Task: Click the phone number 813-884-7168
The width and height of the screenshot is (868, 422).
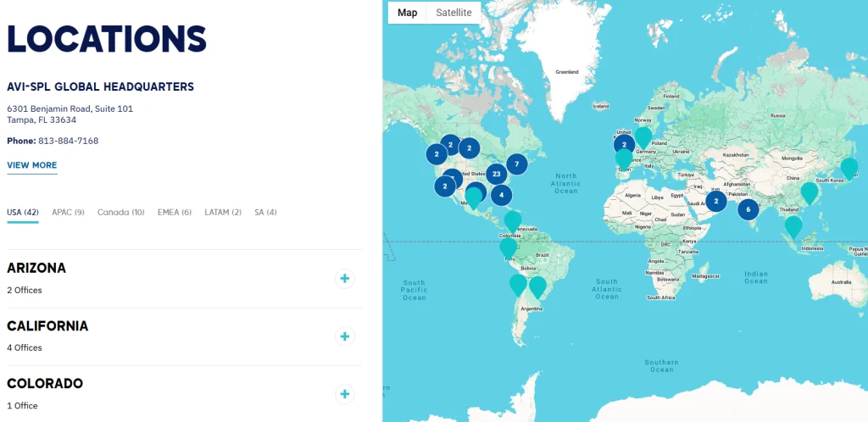Action: coord(68,141)
